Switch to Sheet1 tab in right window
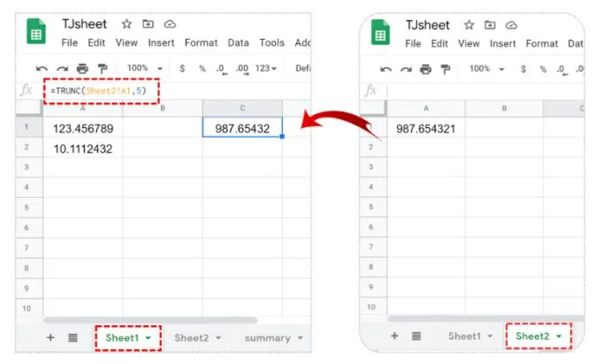 464,337
